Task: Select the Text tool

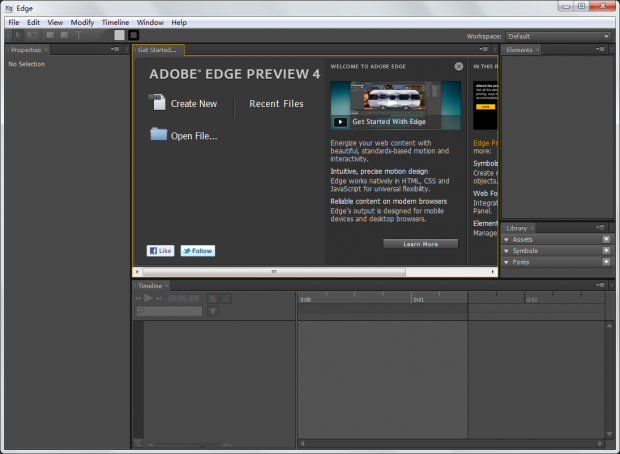Action: click(x=78, y=35)
